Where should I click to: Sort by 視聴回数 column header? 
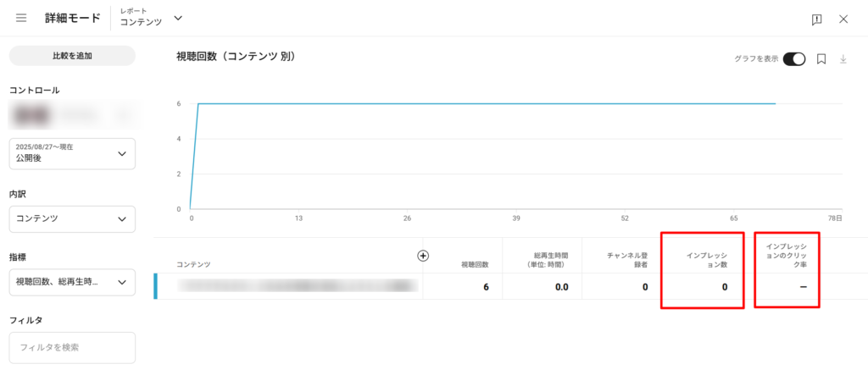click(x=473, y=264)
